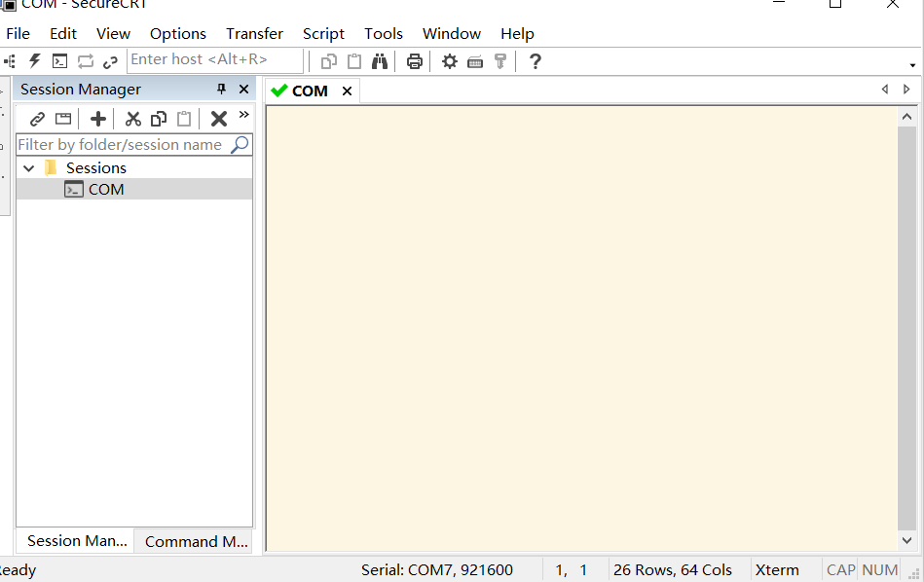Click the Quick Connect lightning icon
This screenshot has height=582, width=924.
[x=35, y=61]
